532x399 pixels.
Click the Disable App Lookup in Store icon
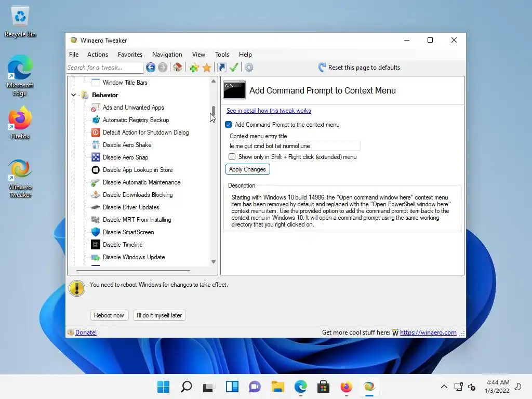pyautogui.click(x=96, y=170)
